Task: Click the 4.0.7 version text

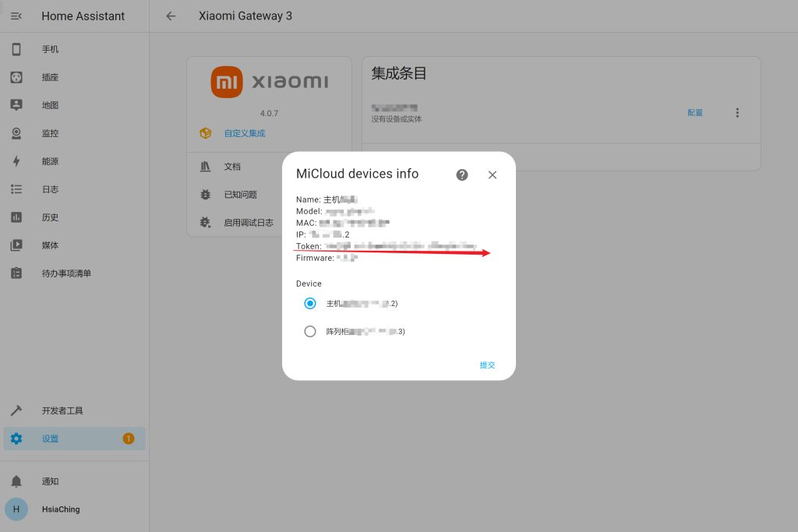Action: (x=269, y=114)
